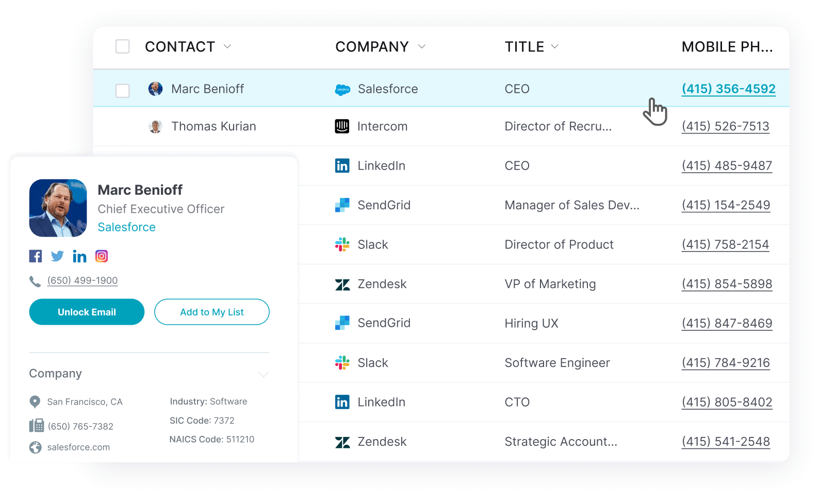Viewport: 820px width, 504px height.
Task: Click the salesforce.com website text
Action: 78,447
